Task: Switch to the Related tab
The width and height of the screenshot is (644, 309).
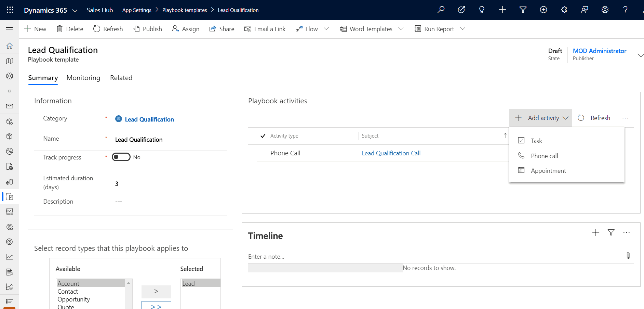Action: [121, 78]
